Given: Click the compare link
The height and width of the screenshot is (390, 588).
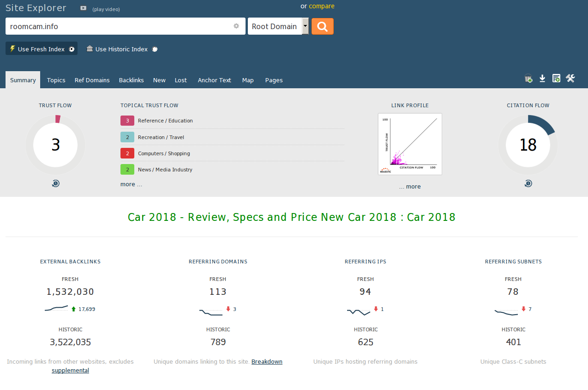Looking at the screenshot, I should point(322,6).
